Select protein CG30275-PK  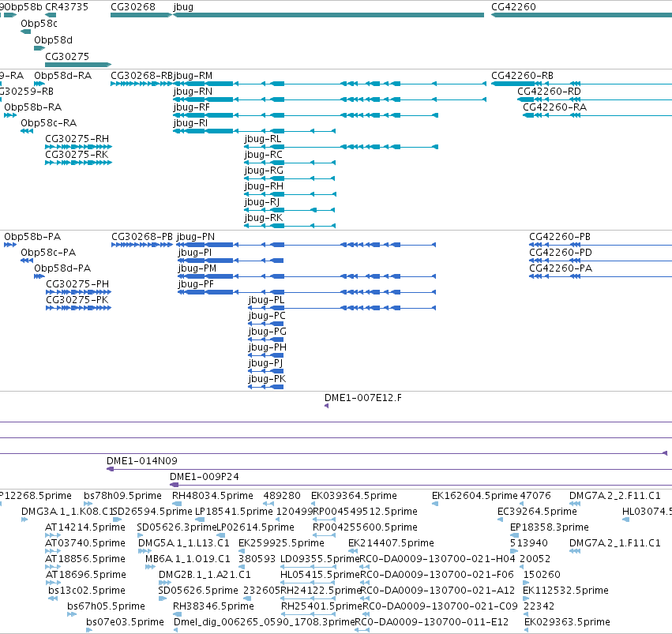[x=78, y=308]
